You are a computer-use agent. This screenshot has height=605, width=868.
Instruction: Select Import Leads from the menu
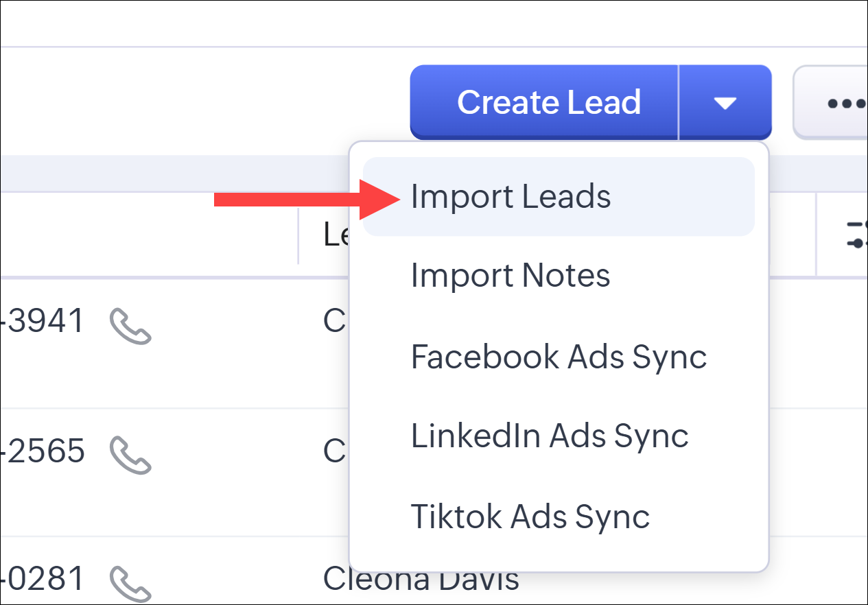pyautogui.click(x=511, y=197)
